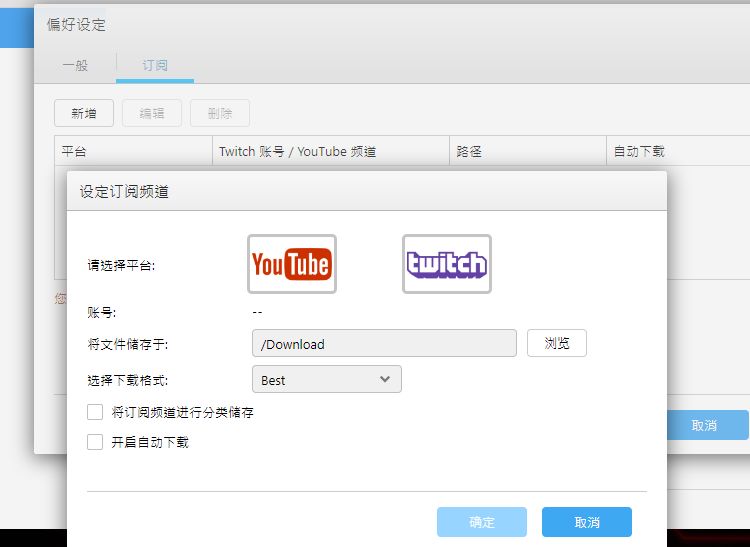Click 确定 in the subscription dialog
Viewport: 750px width, 547px height.
482,522
